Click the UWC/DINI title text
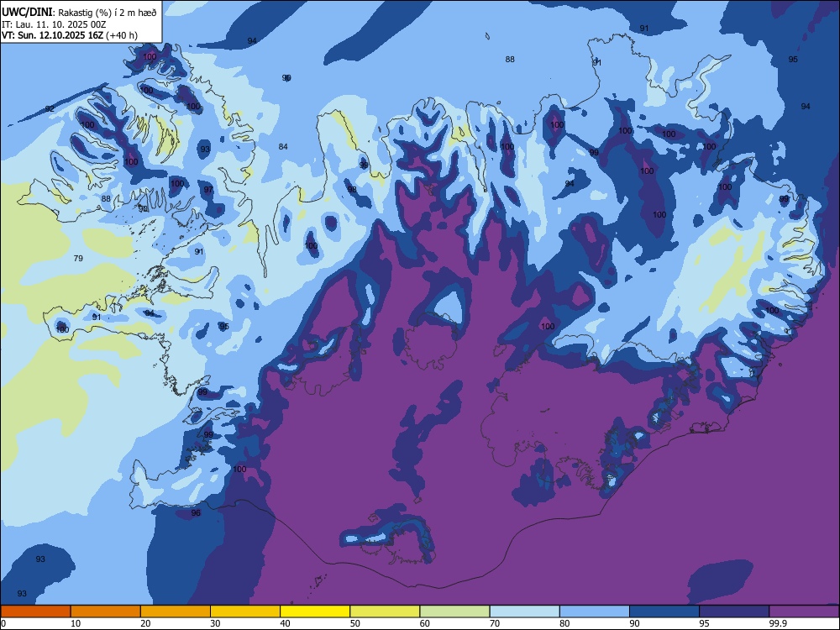The height and width of the screenshot is (630, 840). point(27,13)
